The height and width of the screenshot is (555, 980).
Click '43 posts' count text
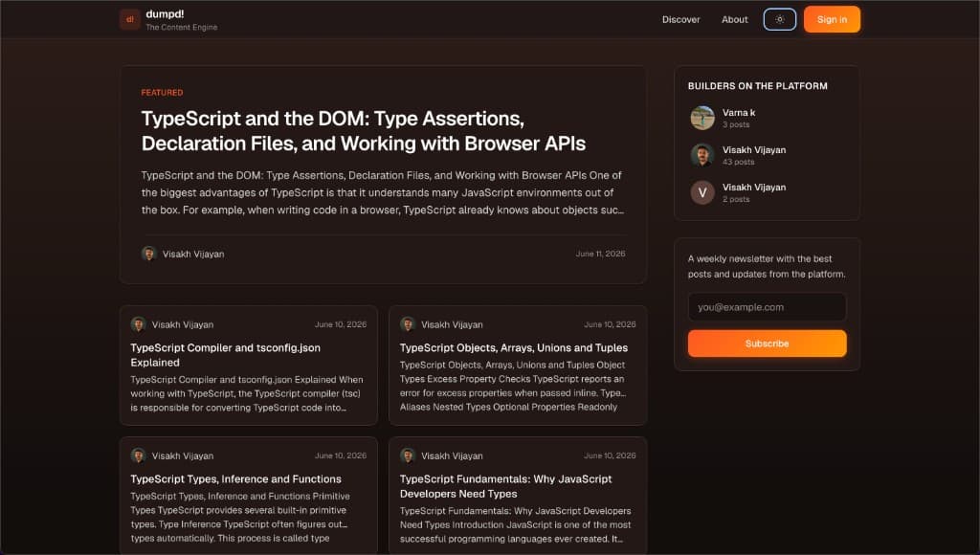click(x=738, y=162)
